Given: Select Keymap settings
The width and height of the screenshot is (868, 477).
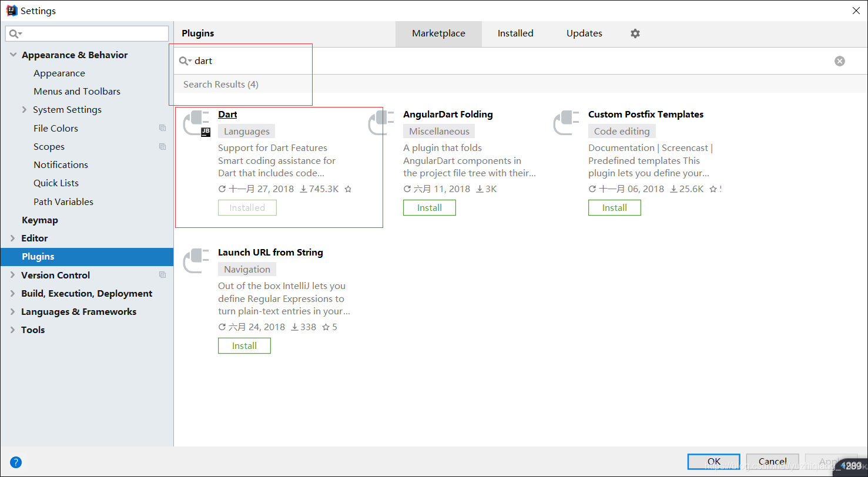Looking at the screenshot, I should 40,220.
